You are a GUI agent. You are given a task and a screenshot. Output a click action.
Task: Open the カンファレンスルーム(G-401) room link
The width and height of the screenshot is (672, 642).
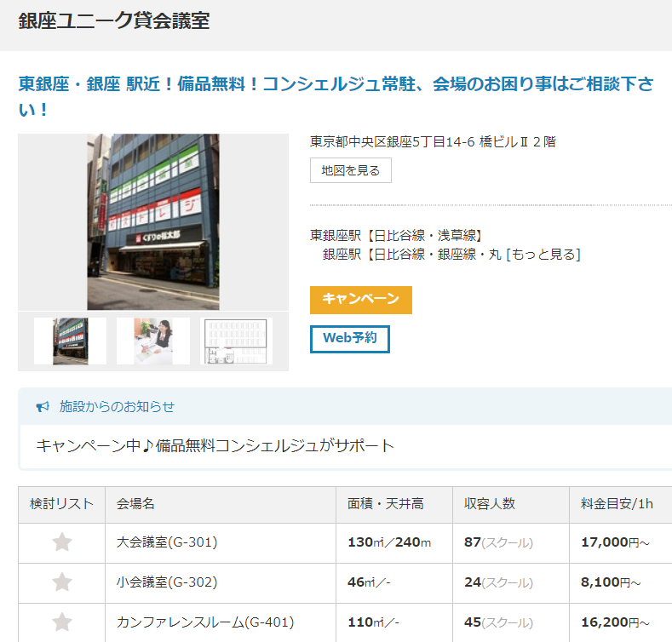(x=204, y=622)
